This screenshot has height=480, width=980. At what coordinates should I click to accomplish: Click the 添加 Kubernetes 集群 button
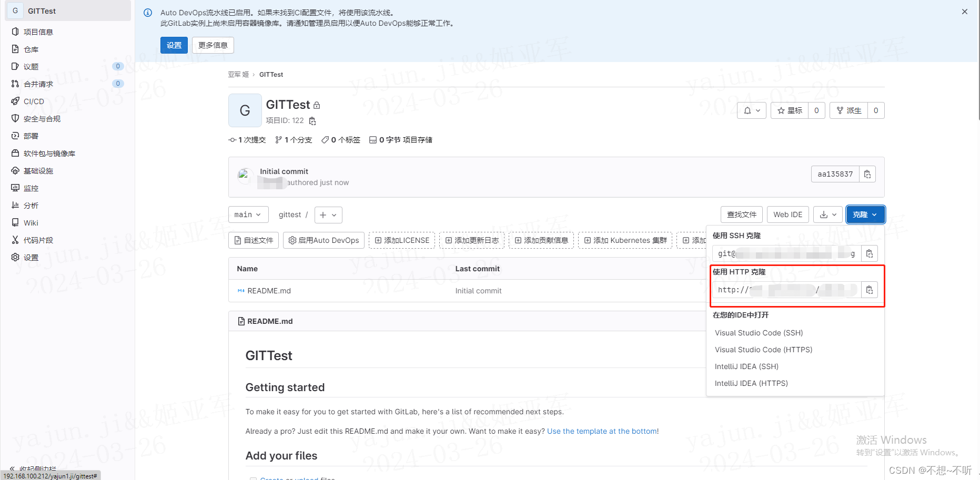click(625, 240)
